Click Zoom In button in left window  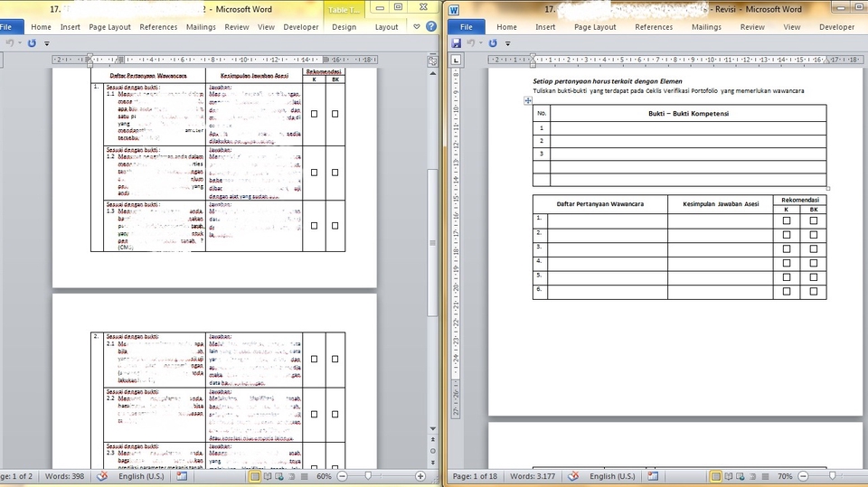point(420,476)
